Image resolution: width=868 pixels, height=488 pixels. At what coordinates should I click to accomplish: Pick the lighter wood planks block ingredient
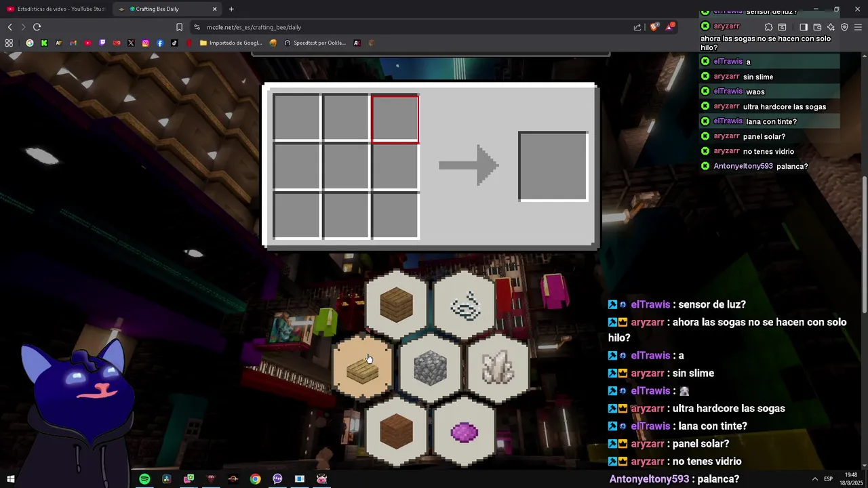[x=397, y=306]
